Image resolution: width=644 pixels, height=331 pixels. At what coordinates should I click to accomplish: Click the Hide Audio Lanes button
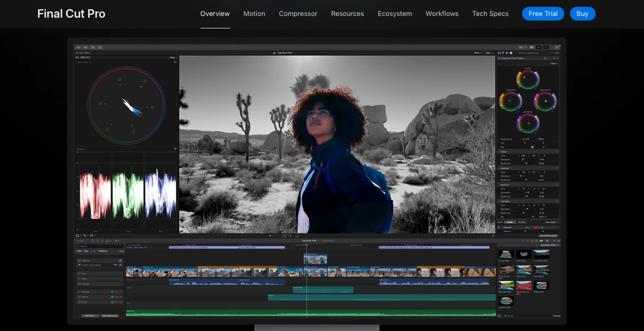pos(109,316)
